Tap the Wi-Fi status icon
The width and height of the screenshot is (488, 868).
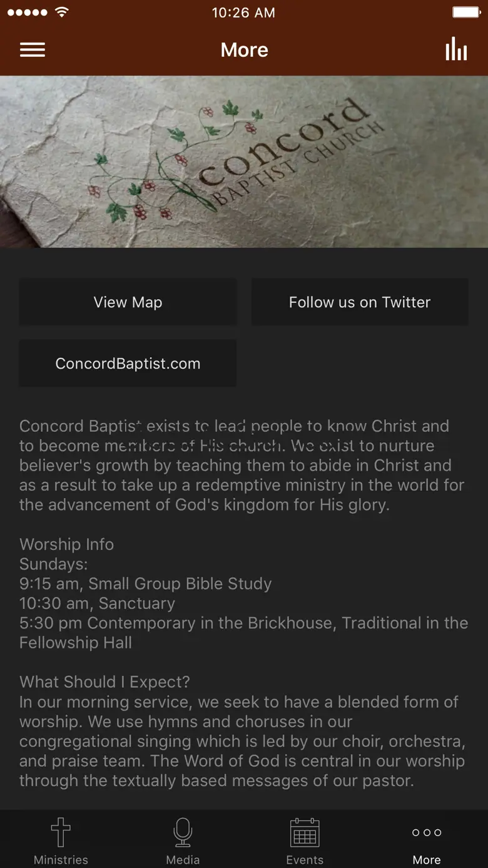(x=61, y=13)
